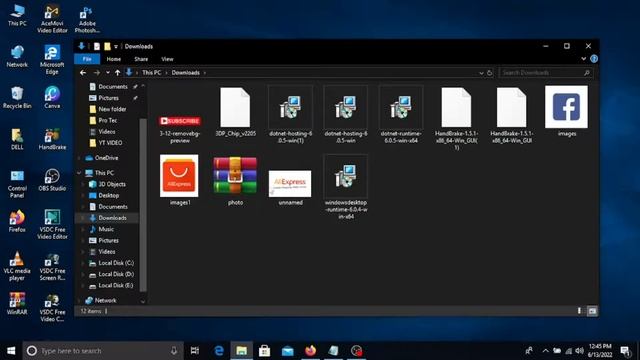Select Downloads in navigation pane

pyautogui.click(x=108, y=218)
